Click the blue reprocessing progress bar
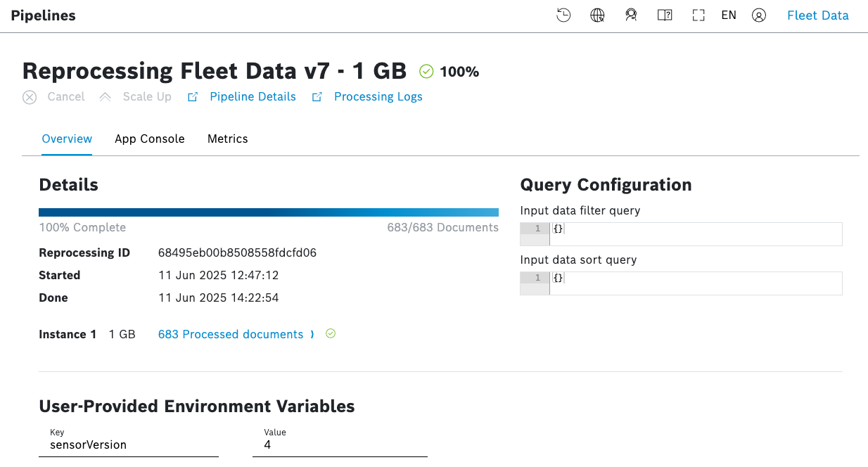The width and height of the screenshot is (868, 467). 268,212
